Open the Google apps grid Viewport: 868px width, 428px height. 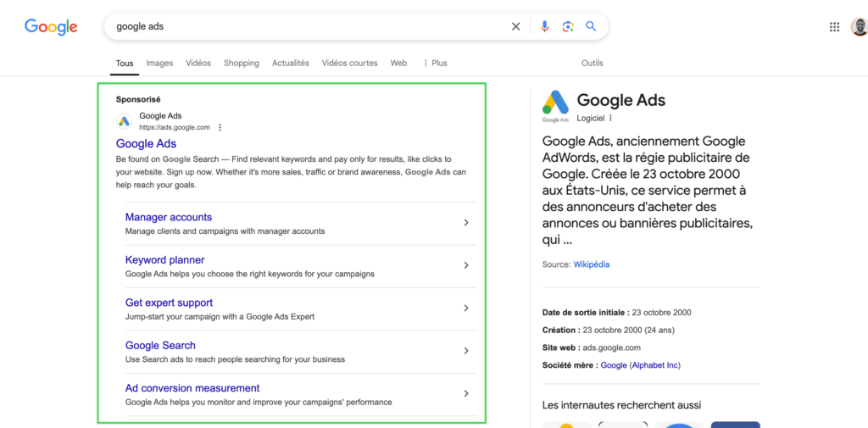[834, 26]
